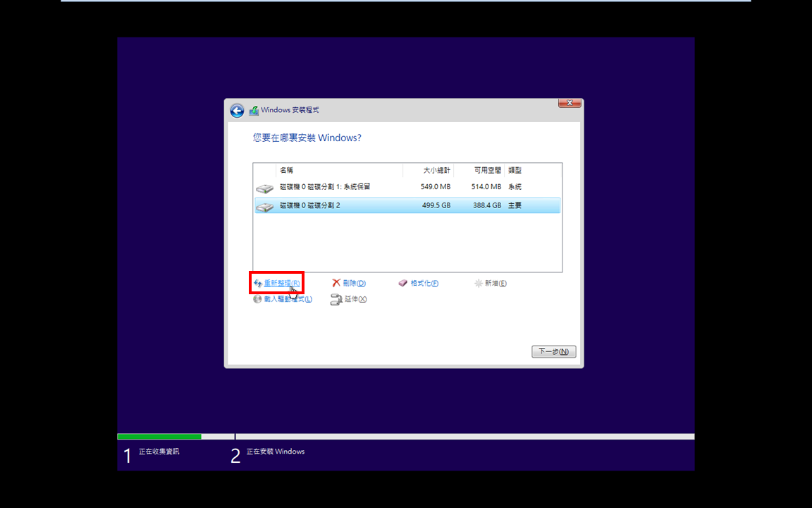Click the 可用空間 column header
The image size is (812, 508).
pos(479,170)
